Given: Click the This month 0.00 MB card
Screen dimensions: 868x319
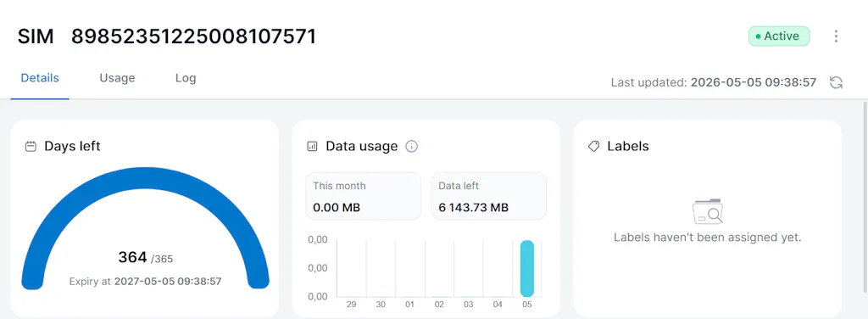Looking at the screenshot, I should tap(363, 196).
